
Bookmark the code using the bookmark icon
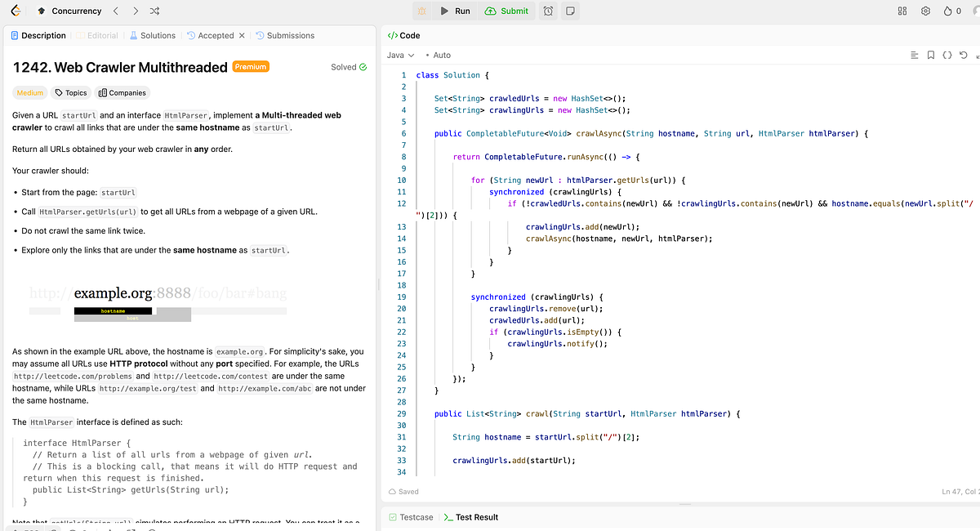pyautogui.click(x=931, y=55)
